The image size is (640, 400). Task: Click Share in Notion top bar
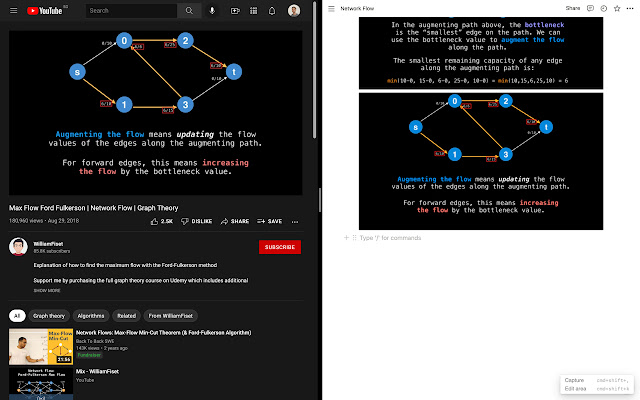573,8
